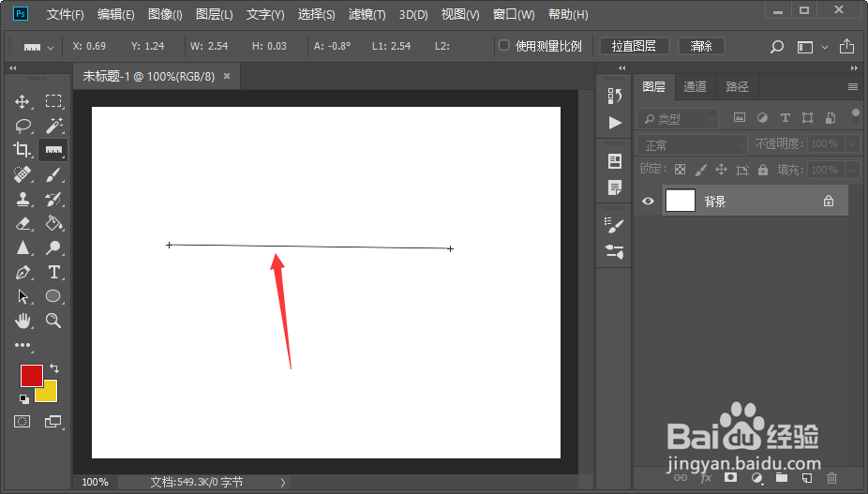Open the 窗口(W) menu
Image resolution: width=868 pixels, height=494 pixels.
click(513, 14)
